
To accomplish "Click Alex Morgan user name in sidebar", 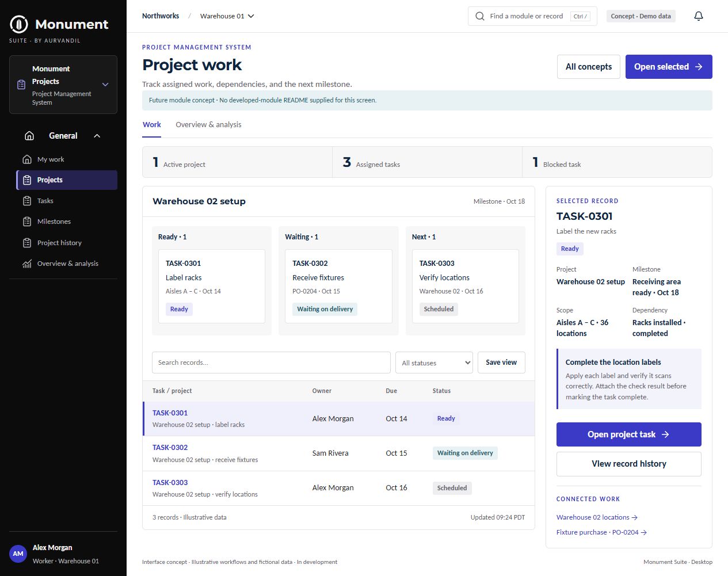I will click(52, 547).
